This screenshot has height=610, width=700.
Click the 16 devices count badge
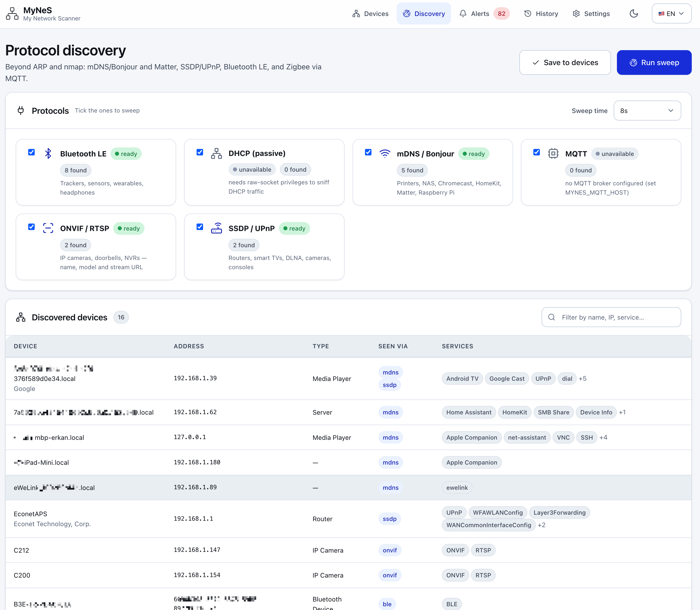121,317
